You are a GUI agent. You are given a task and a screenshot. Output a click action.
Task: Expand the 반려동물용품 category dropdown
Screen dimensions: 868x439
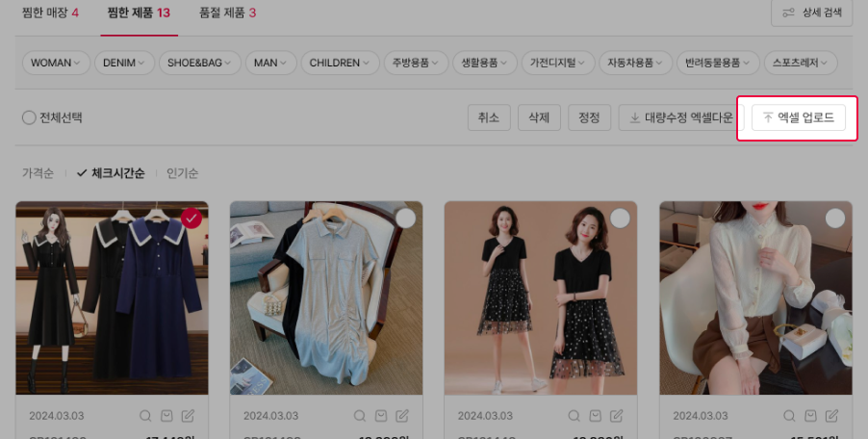tap(718, 63)
